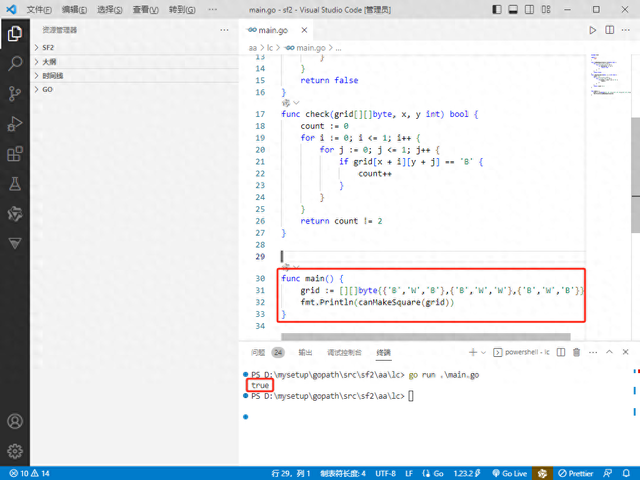Open the 转到(G) menu

point(182,10)
